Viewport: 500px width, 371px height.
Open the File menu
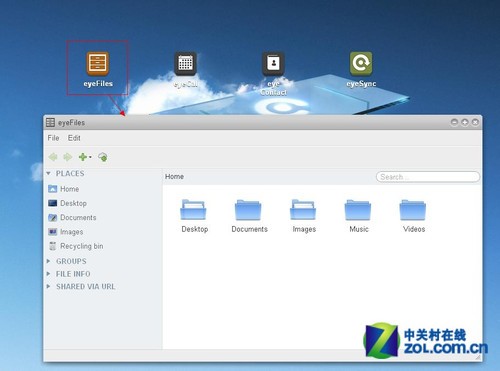coord(53,138)
